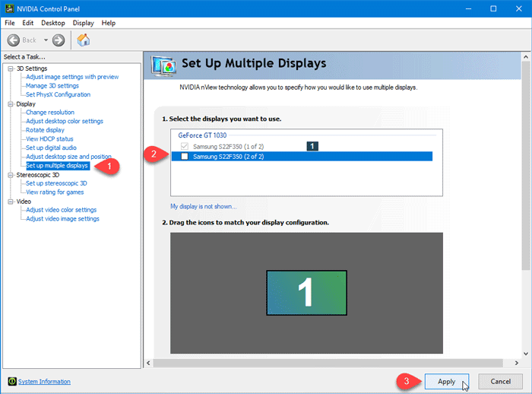Enable the Samsung S22F350 (2 of 2) checkbox
This screenshot has height=394, width=532.
[185, 156]
